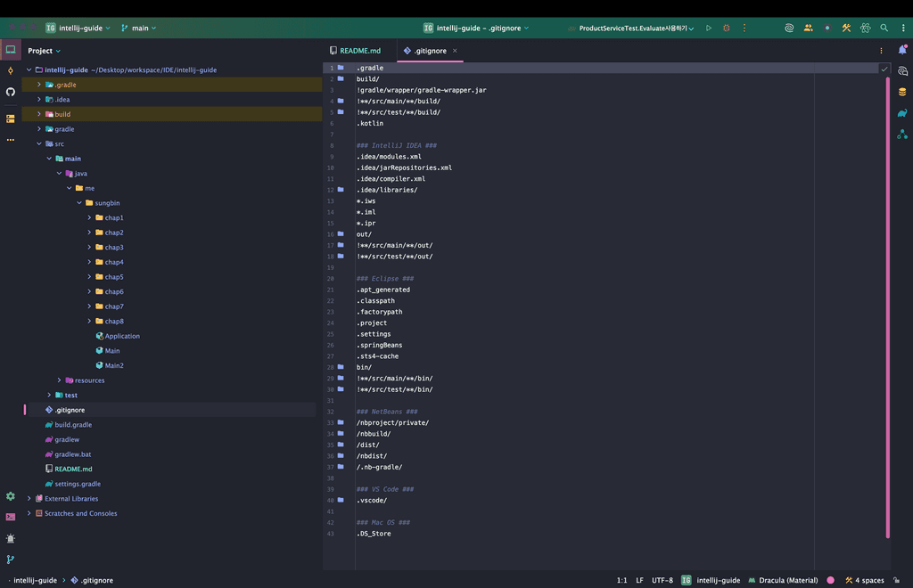Click the Search Everywhere magnifier
This screenshot has height=588, width=913.
pos(884,28)
